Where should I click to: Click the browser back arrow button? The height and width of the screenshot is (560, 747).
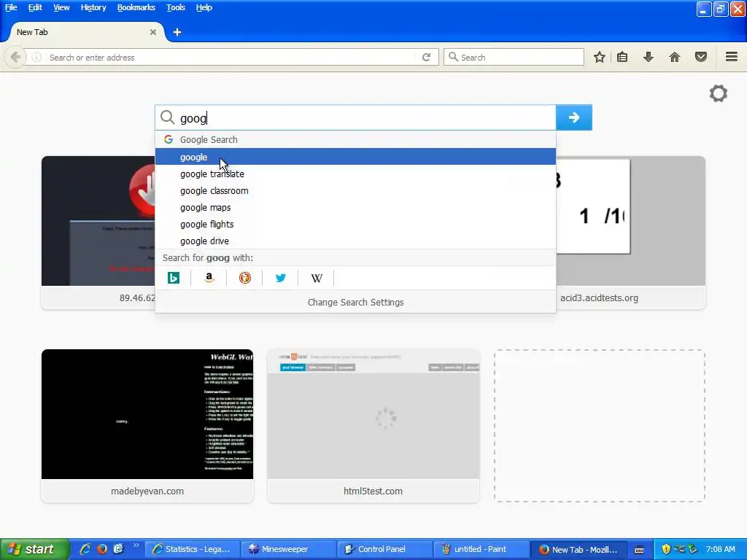[x=15, y=57]
